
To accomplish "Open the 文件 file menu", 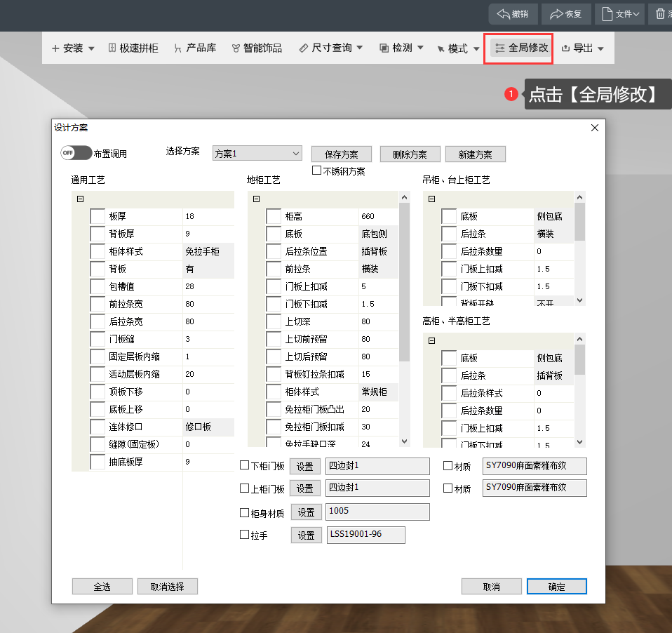I will [x=619, y=14].
